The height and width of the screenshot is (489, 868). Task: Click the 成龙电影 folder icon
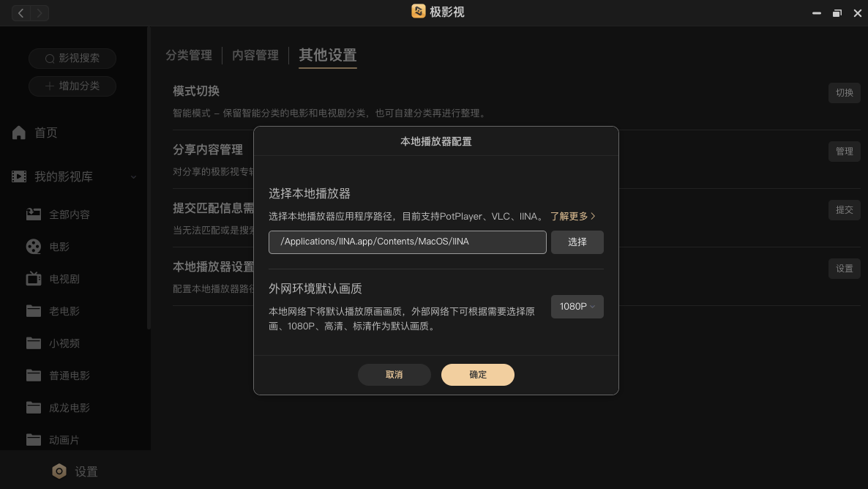click(34, 408)
